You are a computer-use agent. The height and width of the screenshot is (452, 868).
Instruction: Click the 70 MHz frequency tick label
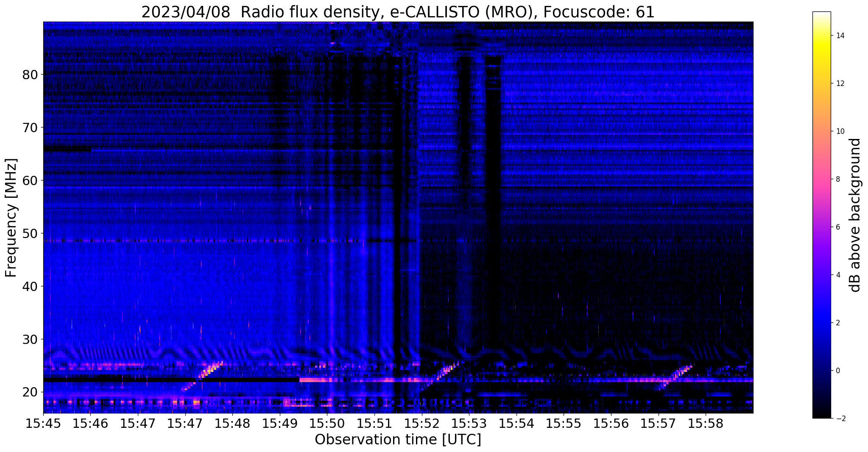pyautogui.click(x=30, y=128)
